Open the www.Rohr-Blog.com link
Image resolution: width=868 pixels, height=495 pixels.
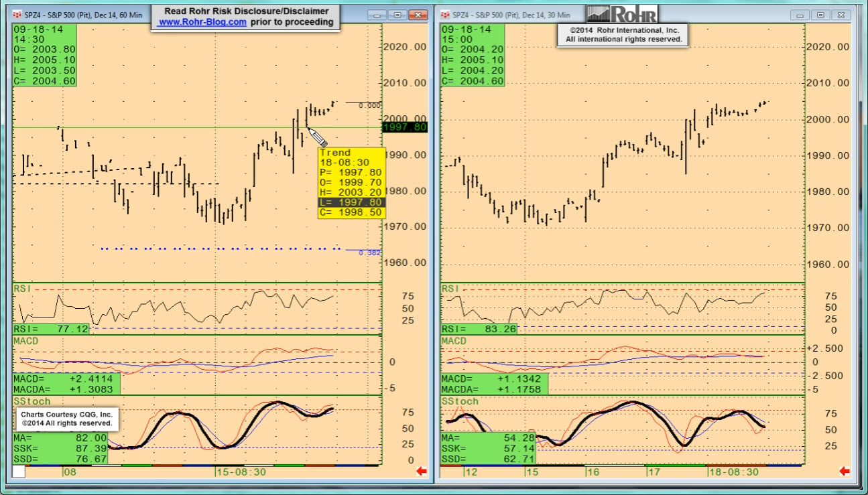click(202, 22)
